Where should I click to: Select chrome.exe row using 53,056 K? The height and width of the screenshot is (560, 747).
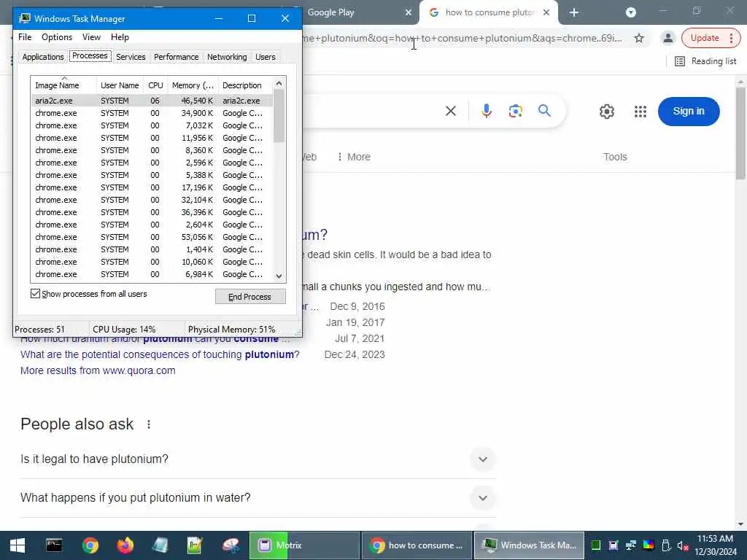tap(152, 237)
